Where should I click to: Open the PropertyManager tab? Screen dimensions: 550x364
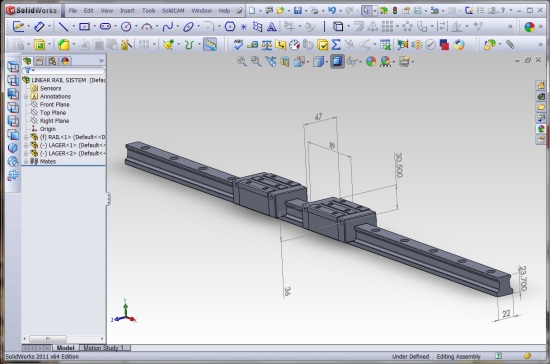coord(40,61)
